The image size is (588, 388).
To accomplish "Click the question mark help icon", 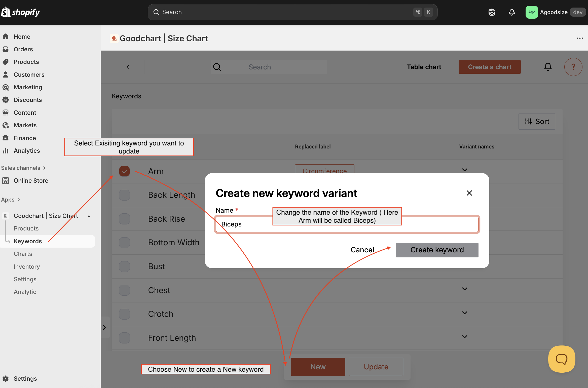I will 573,67.
